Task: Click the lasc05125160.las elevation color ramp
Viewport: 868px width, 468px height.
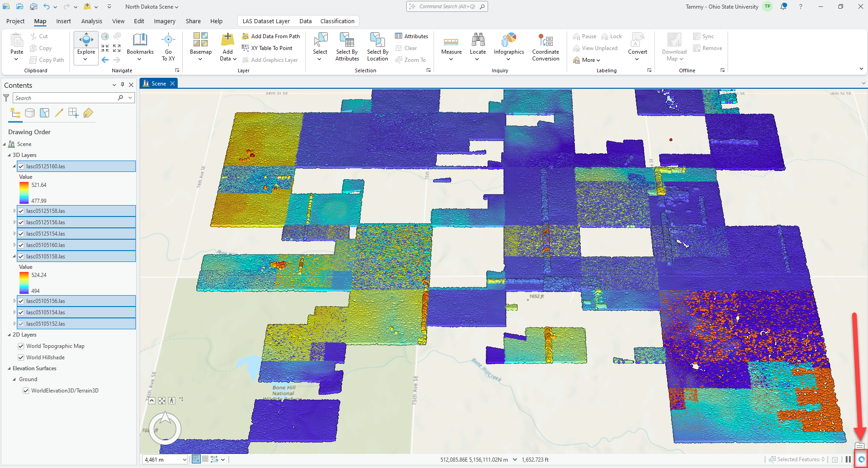Action: point(24,193)
